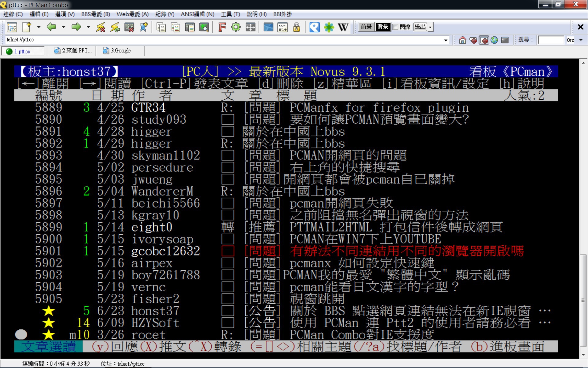This screenshot has width=588, height=368.
Task: Expand the 送出 send dropdown arrow
Action: pyautogui.click(x=430, y=27)
